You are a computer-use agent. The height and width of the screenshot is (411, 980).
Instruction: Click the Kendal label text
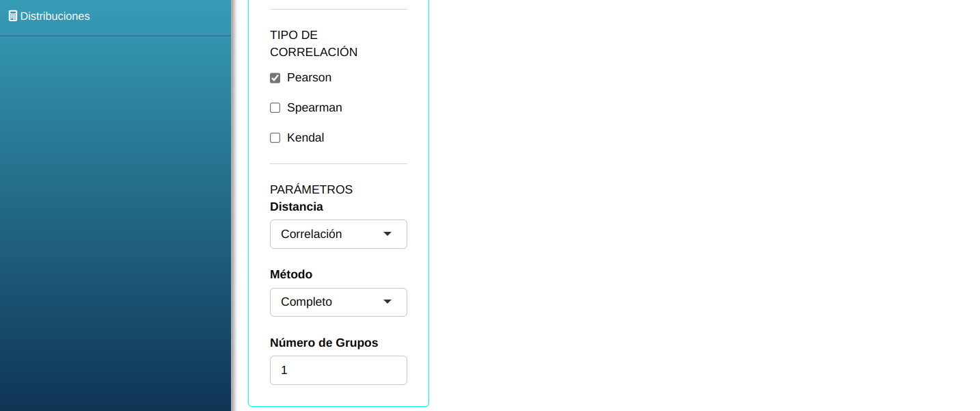(305, 138)
